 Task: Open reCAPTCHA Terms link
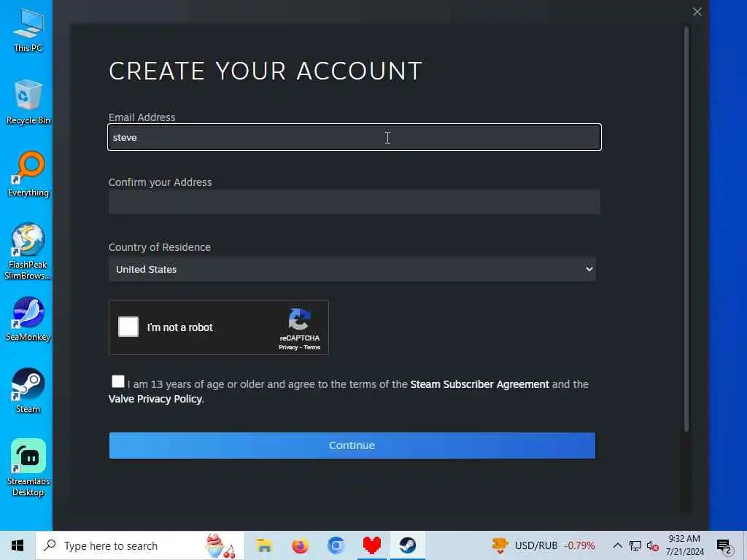pos(312,347)
